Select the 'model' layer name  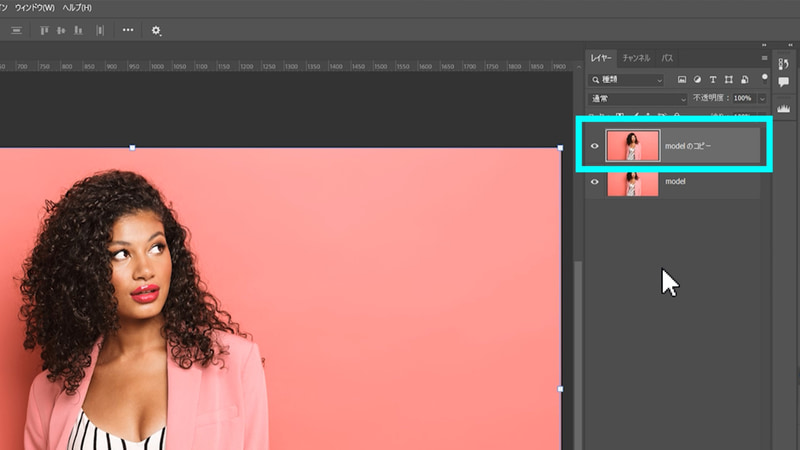tap(675, 181)
